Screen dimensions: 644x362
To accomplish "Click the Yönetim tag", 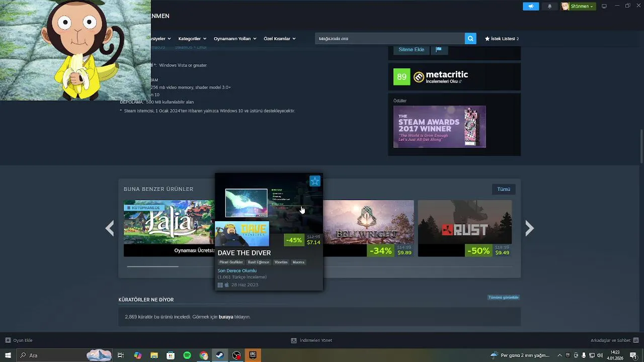I will tap(281, 262).
